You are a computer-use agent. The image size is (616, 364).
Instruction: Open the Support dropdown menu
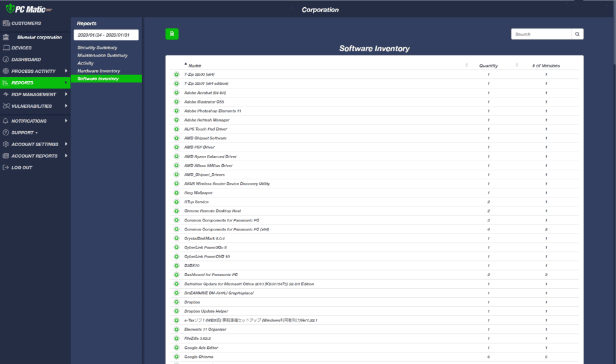pos(24,132)
